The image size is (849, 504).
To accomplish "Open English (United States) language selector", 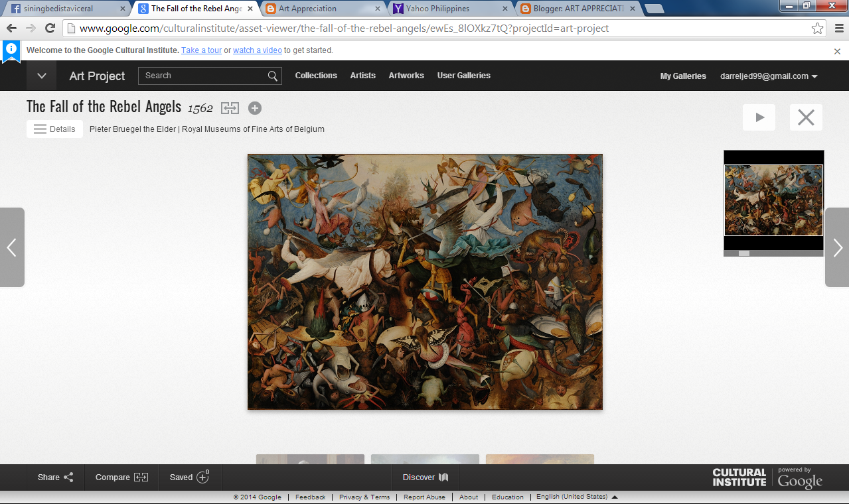I will 577,497.
